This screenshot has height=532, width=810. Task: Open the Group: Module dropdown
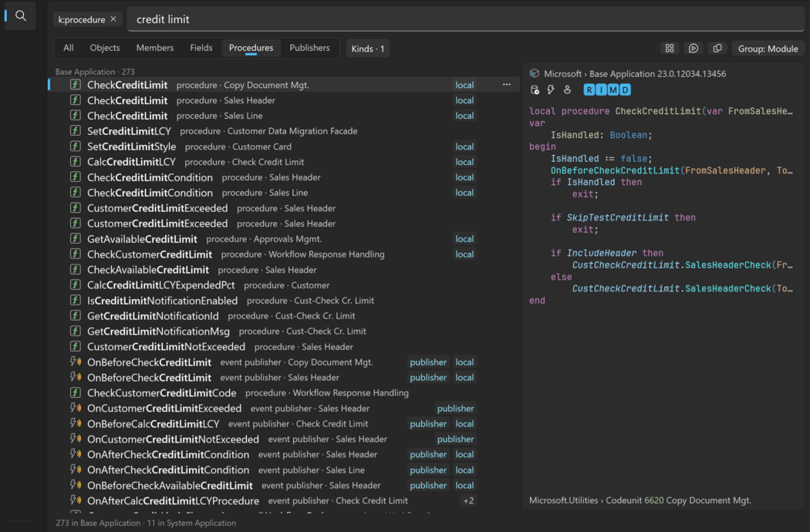pyautogui.click(x=768, y=49)
